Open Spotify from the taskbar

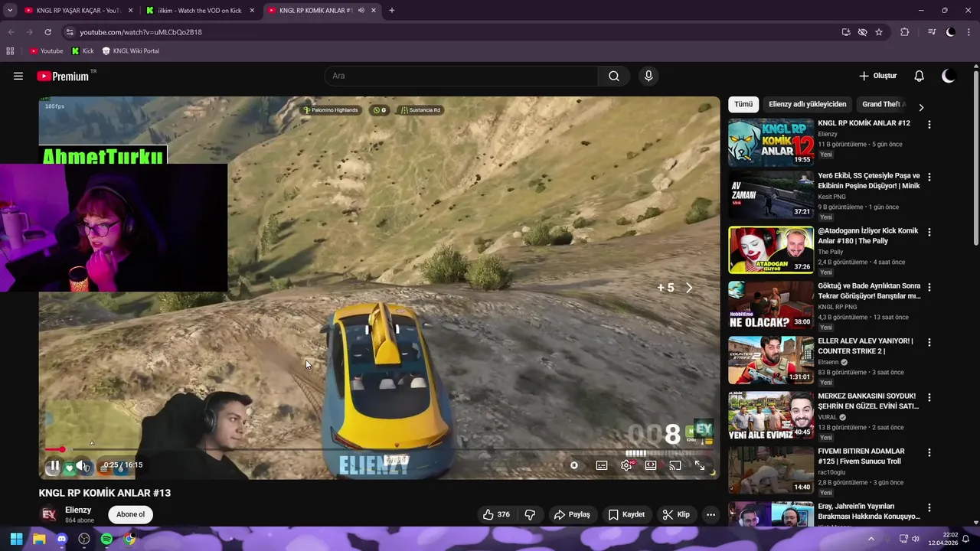(x=106, y=539)
